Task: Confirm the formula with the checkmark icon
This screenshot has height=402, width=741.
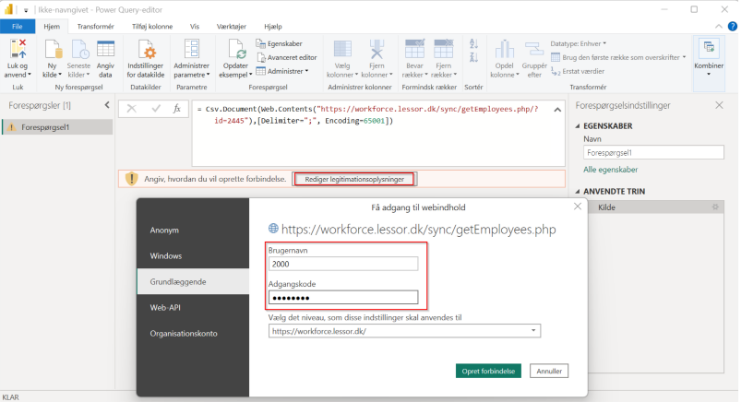Action: [156, 109]
